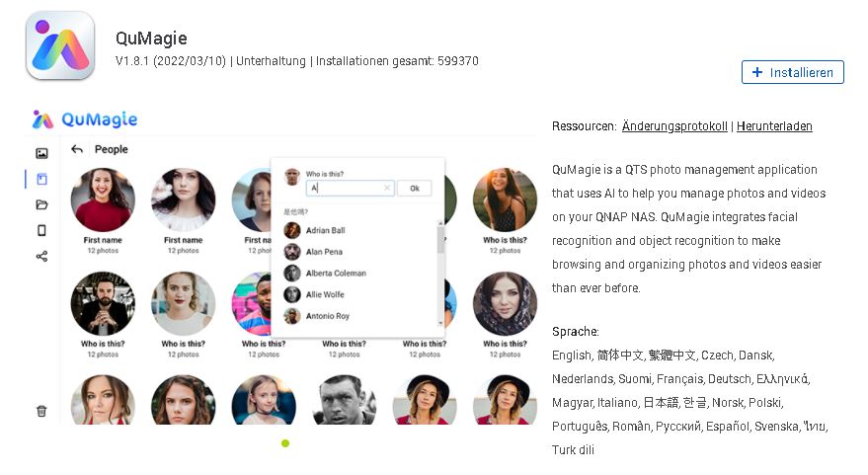
Task: Open the bearded man's Who is this thumbnail
Action: click(x=103, y=303)
